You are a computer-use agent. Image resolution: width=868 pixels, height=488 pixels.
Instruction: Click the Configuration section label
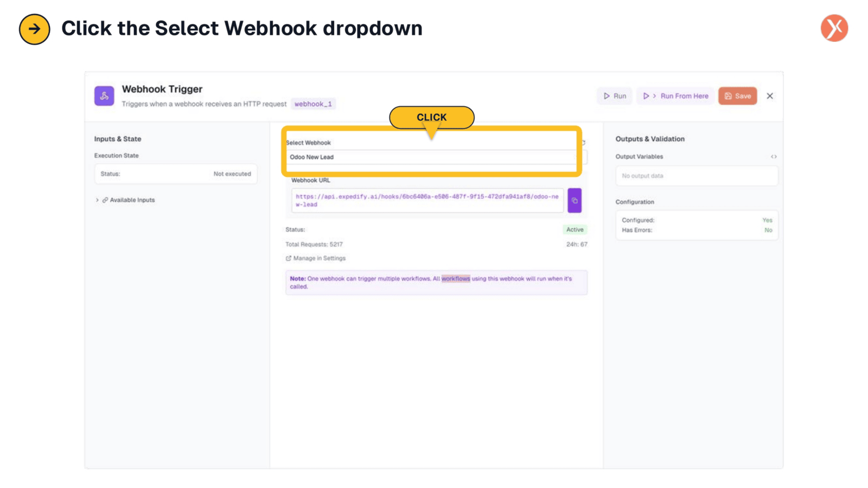635,202
